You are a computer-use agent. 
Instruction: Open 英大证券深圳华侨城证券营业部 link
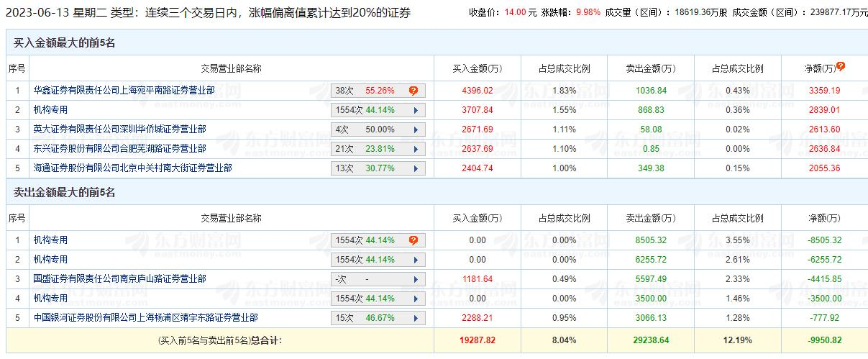click(x=119, y=129)
